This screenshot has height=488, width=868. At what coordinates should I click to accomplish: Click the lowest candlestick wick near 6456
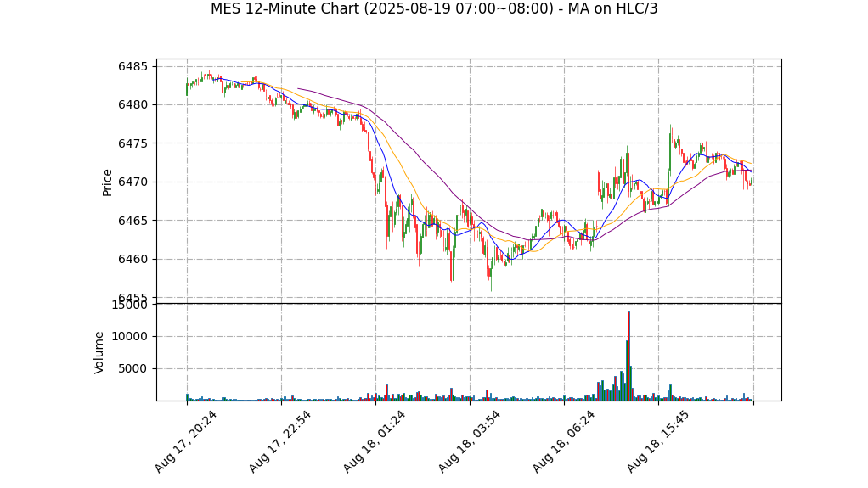(491, 282)
